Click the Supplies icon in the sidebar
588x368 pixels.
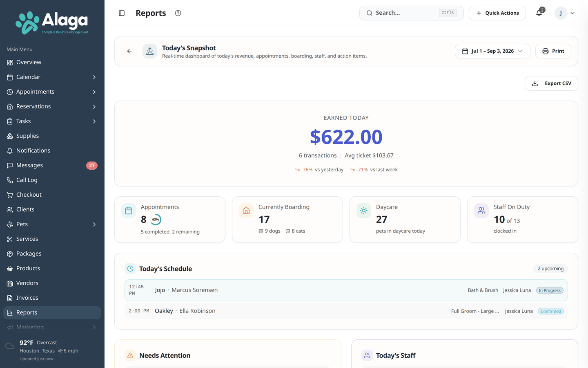(10, 136)
